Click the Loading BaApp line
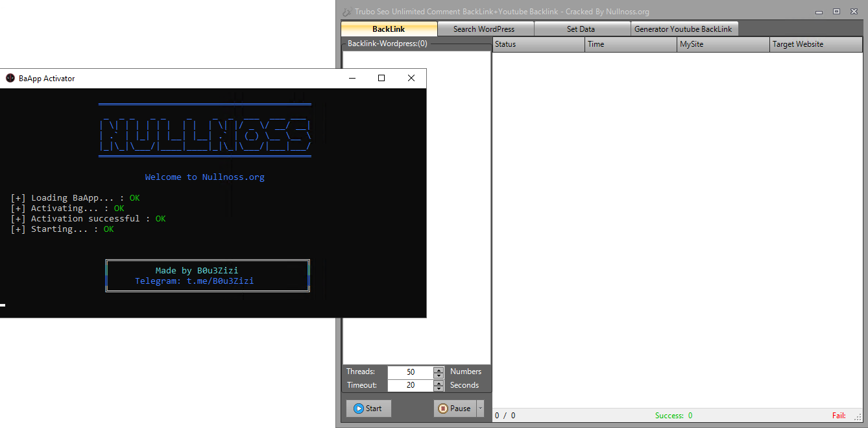 75,198
